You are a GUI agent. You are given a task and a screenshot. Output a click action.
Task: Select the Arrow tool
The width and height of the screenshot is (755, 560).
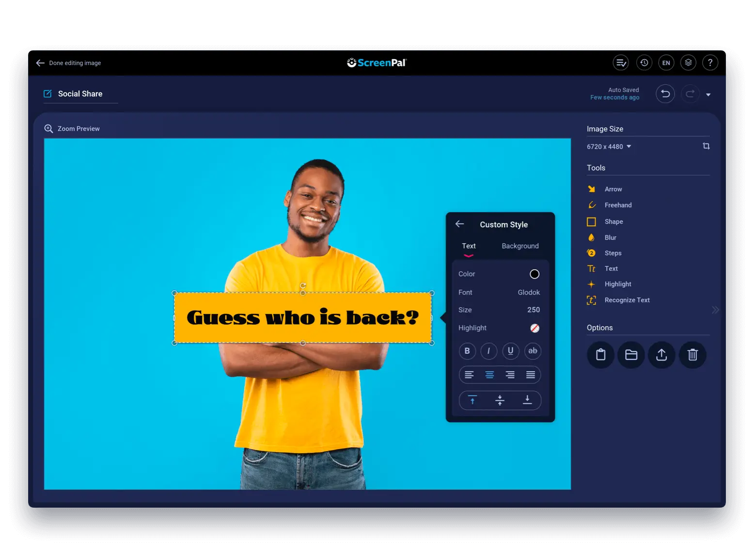pyautogui.click(x=613, y=189)
